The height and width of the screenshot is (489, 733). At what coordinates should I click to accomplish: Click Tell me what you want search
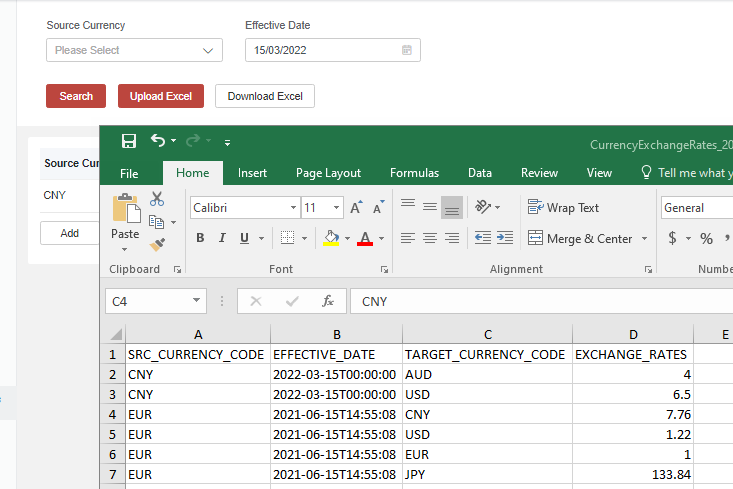(x=686, y=173)
